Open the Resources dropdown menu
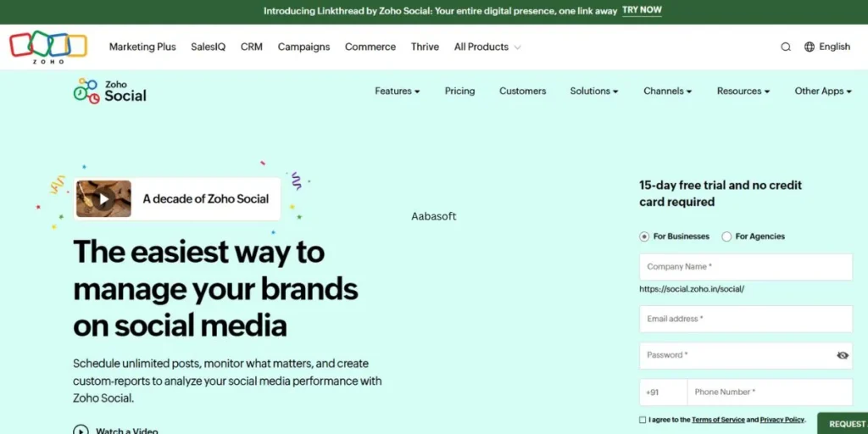 coord(743,91)
